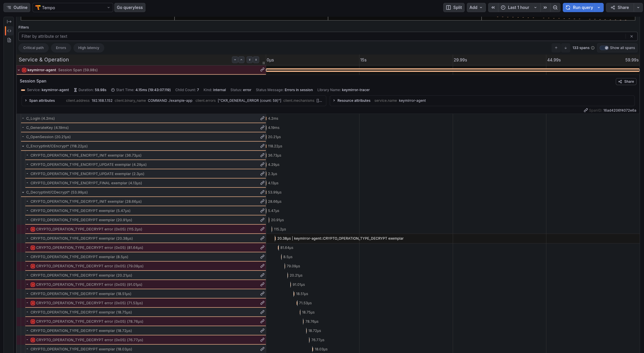Screen dimensions: 644x353
Task: Zoom out time range magnifier icon
Action: pyautogui.click(x=555, y=7)
